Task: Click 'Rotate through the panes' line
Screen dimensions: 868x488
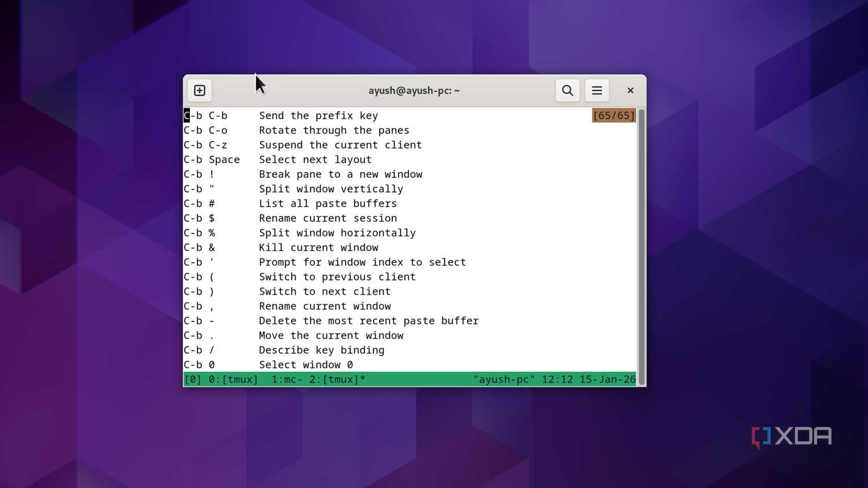Action: click(334, 130)
